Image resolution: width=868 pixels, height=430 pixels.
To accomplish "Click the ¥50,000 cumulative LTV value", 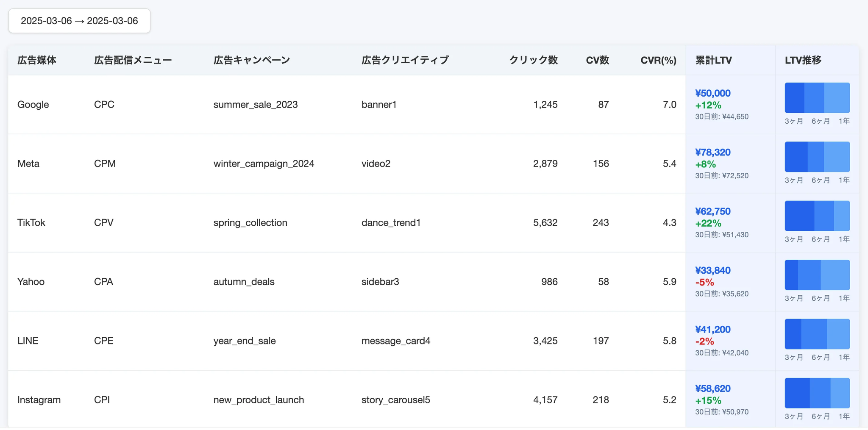I will [713, 93].
